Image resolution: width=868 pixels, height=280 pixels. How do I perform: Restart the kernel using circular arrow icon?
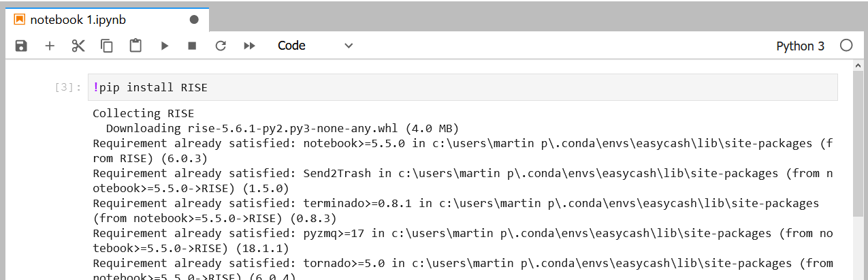(x=221, y=46)
